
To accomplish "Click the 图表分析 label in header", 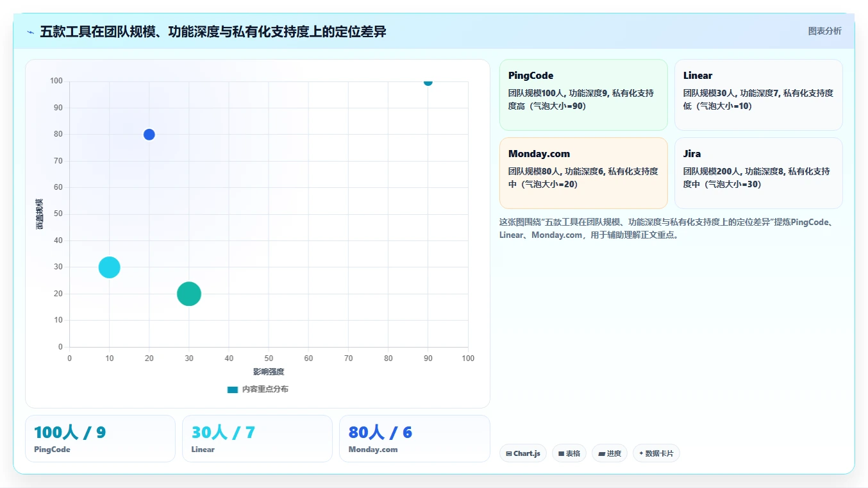I will (824, 31).
